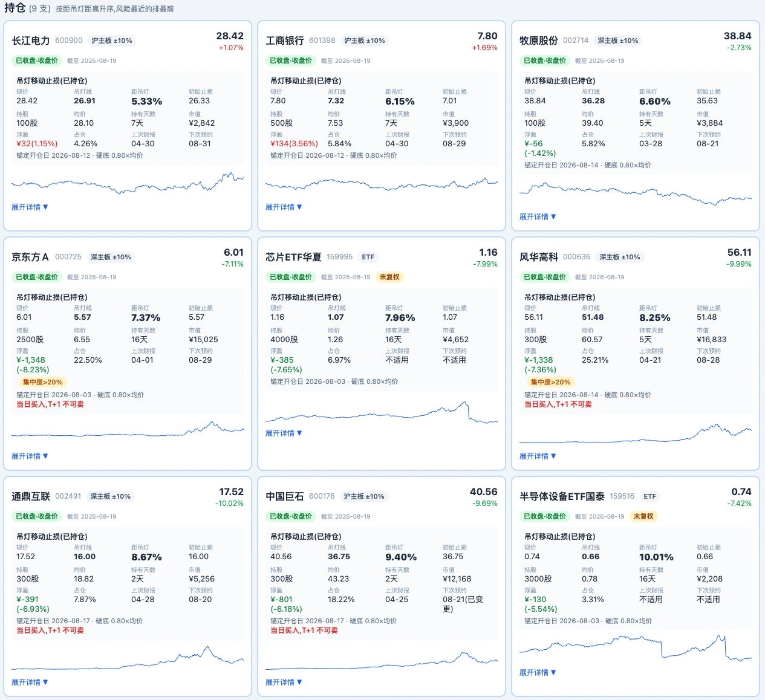Click the 深主板 ±10% tag on 牧原股份
The image size is (765, 700).
click(618, 41)
